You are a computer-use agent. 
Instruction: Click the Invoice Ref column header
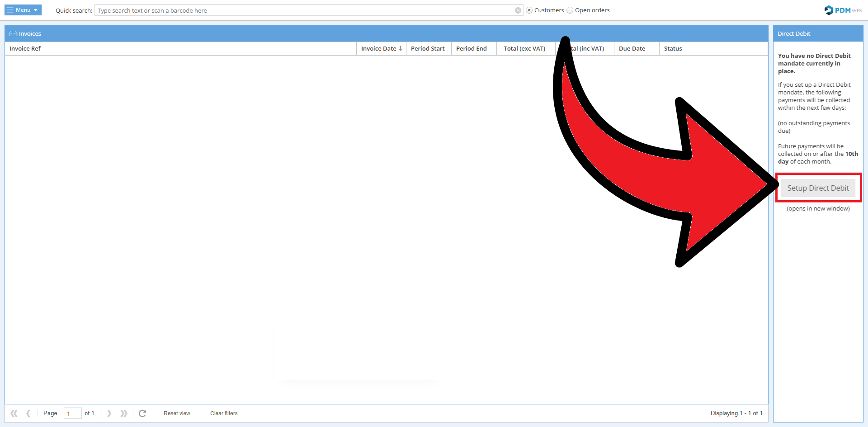25,49
